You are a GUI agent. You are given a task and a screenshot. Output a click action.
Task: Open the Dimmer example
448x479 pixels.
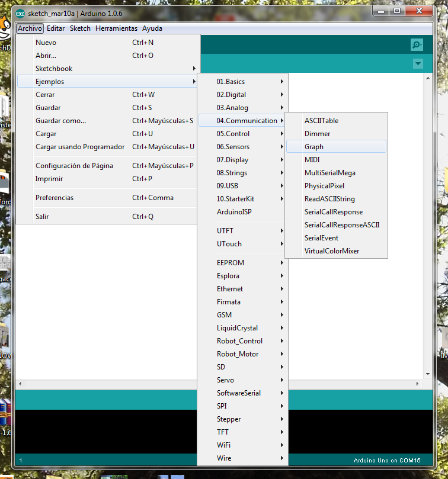coord(337,134)
